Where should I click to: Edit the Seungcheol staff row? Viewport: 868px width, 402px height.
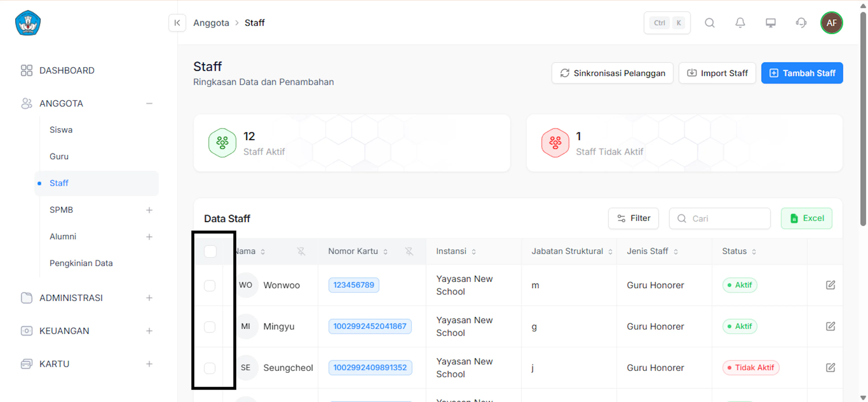pyautogui.click(x=831, y=368)
